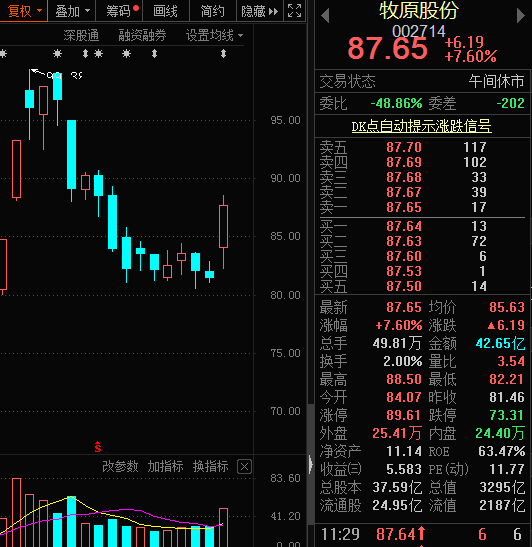Click the 95.00 price axis label

[x=285, y=120]
